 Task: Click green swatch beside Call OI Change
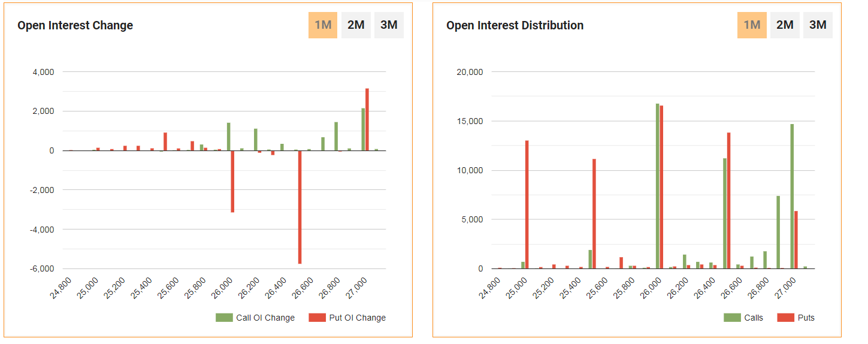tap(224, 318)
